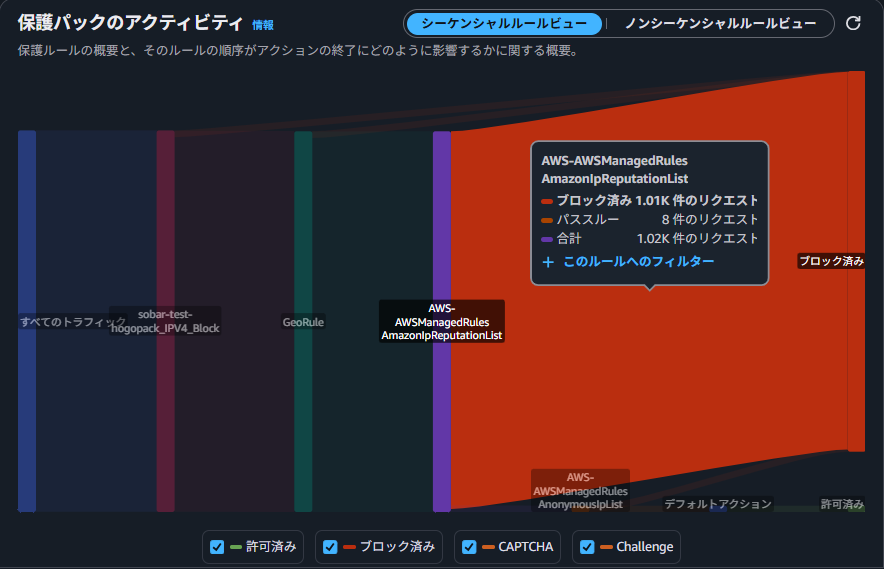Toggle the 許可済み legend checkbox

[217, 547]
